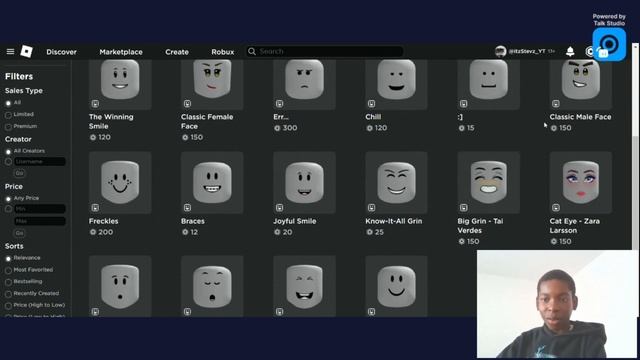Viewport: 640px width, 360px height.
Task: Click bundle icon on Classic Female Face
Action: (x=187, y=104)
